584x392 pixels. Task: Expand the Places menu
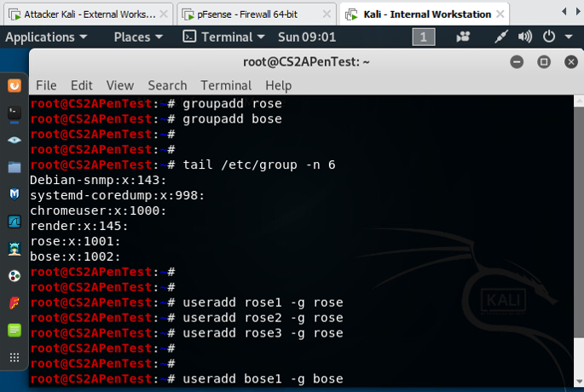138,37
